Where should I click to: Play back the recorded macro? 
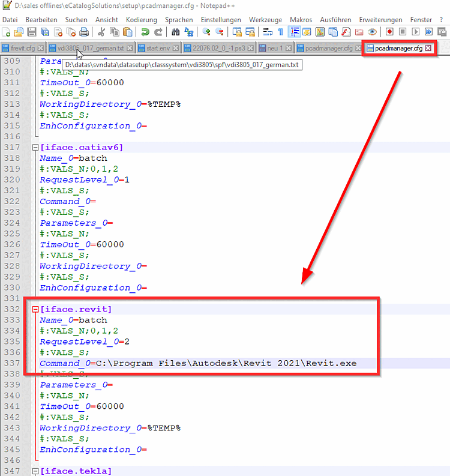[416, 32]
